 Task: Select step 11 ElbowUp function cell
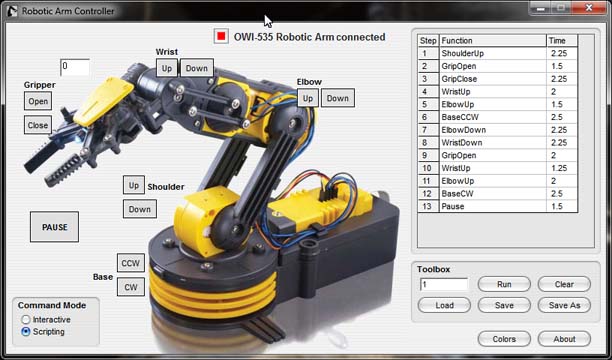[x=493, y=181]
